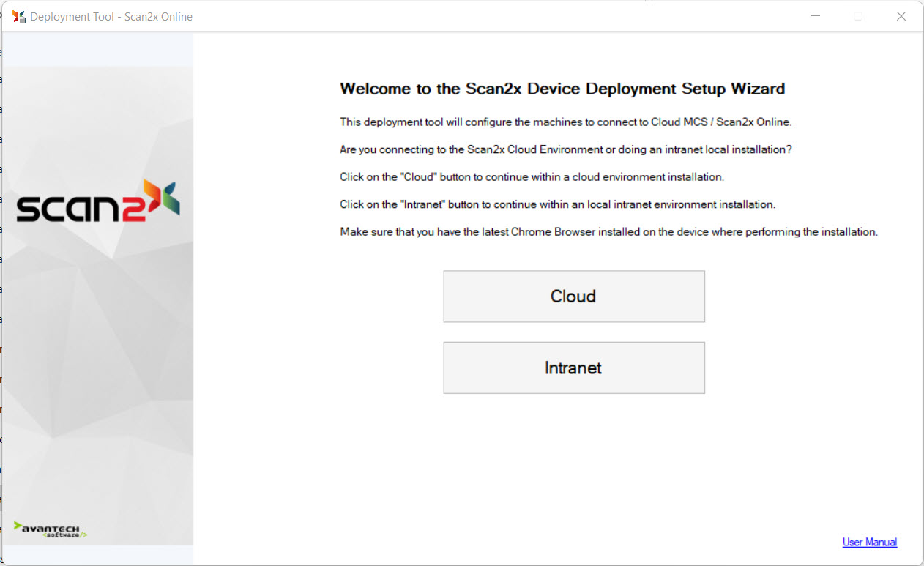Viewport: 924px width, 566px height.
Task: Open the User Manual link
Action: [x=869, y=542]
